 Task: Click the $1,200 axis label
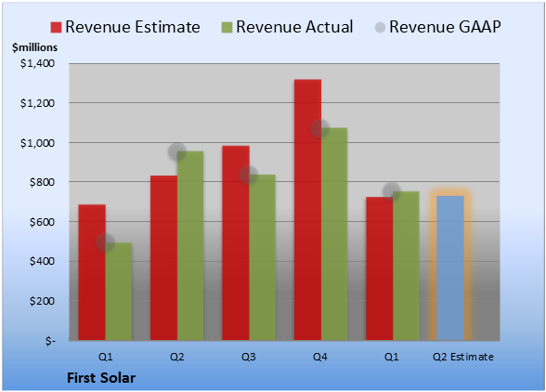[x=37, y=103]
